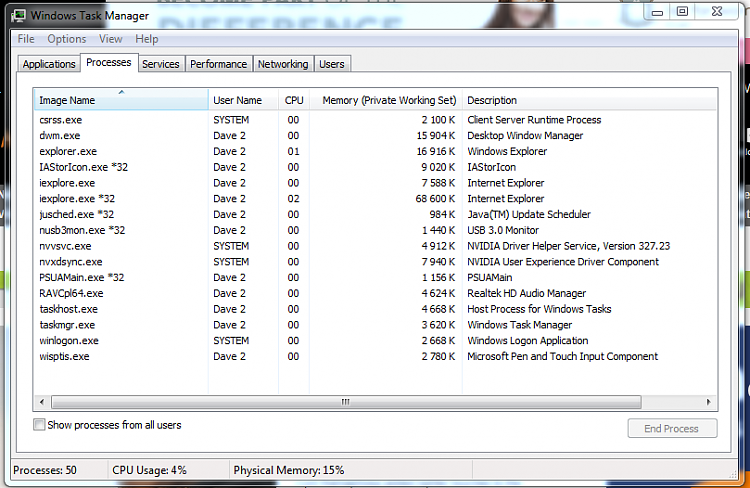750x488 pixels.
Task: Click the Java(TM) Update Scheduler description
Action: [x=529, y=215]
